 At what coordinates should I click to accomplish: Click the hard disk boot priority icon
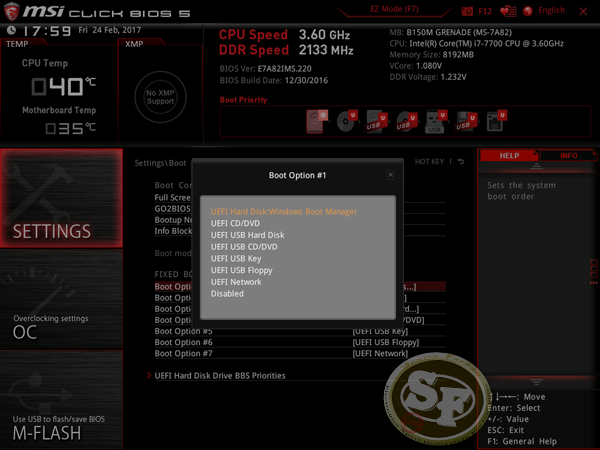(317, 121)
